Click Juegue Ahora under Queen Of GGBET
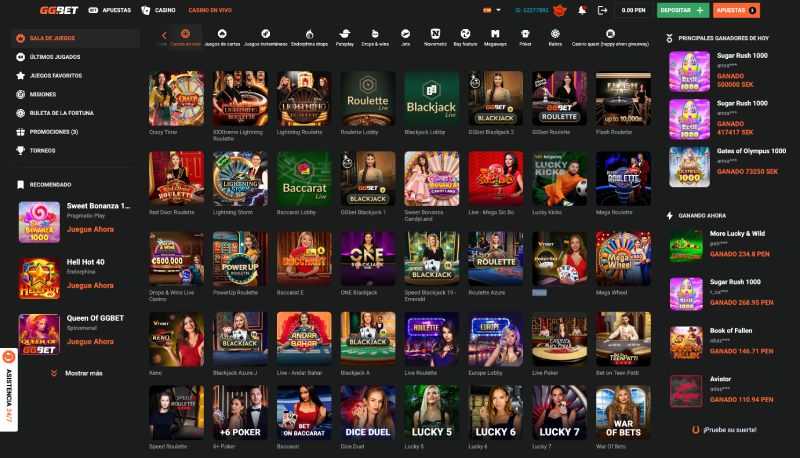 [x=90, y=342]
